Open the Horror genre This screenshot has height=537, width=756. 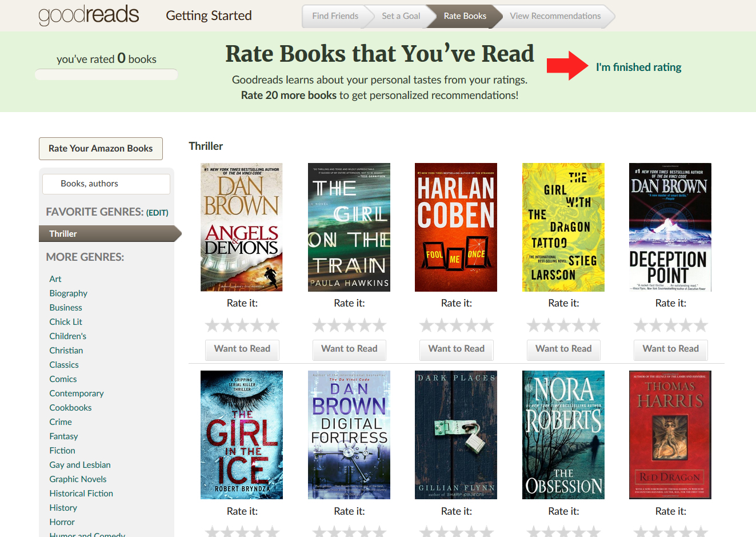coord(62,522)
